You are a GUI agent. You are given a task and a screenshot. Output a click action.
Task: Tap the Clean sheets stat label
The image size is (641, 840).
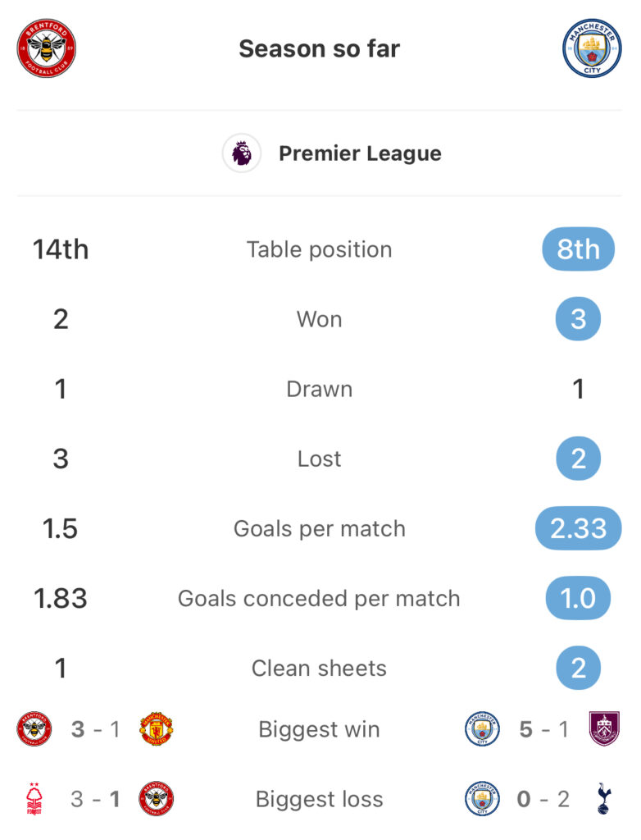coord(319,668)
